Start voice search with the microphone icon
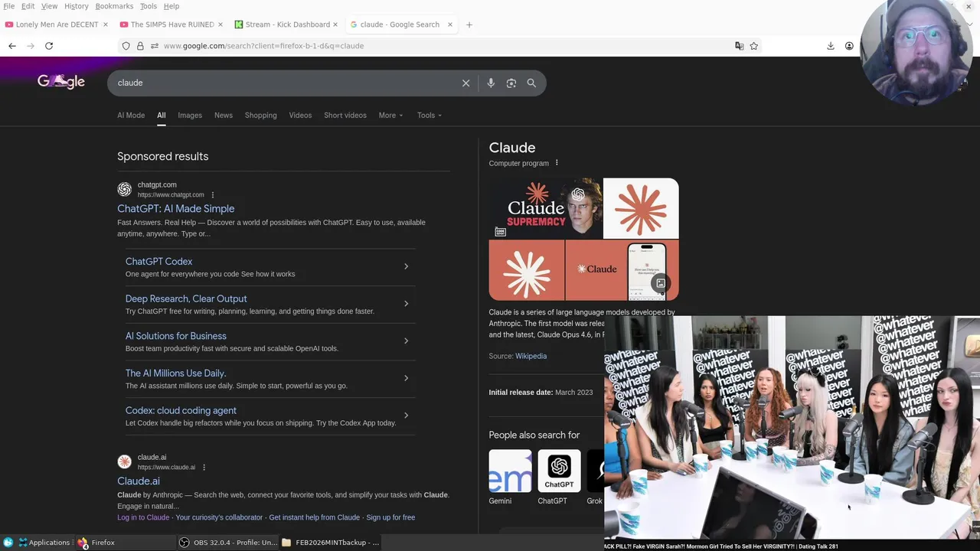Viewport: 980px width, 551px height. [491, 83]
